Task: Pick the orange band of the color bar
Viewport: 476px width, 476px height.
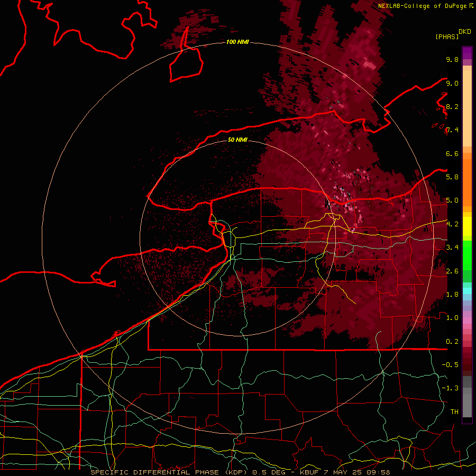Action: pyautogui.click(x=467, y=182)
